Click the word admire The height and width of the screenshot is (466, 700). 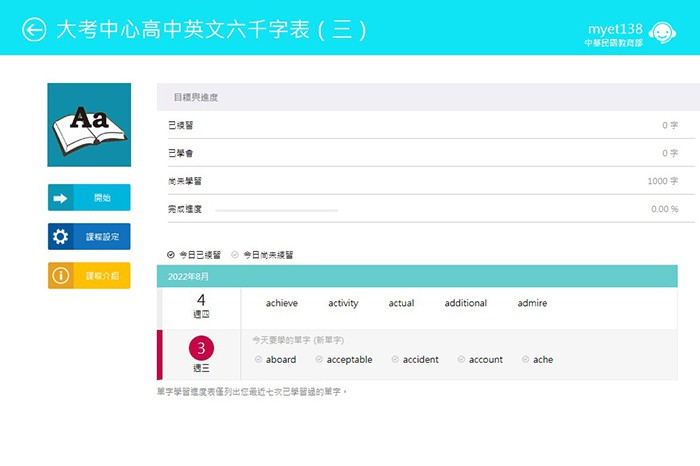click(x=532, y=304)
